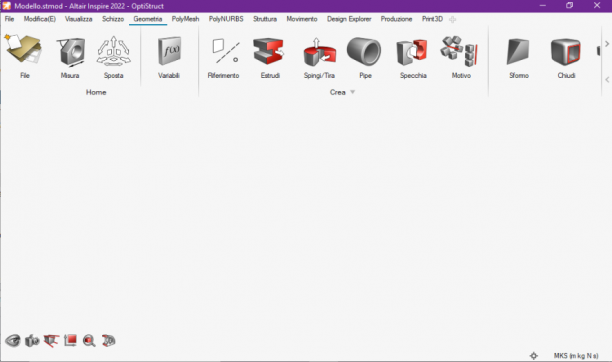Click the show/hide eye view icon
612x362 pixels.
pos(12,341)
